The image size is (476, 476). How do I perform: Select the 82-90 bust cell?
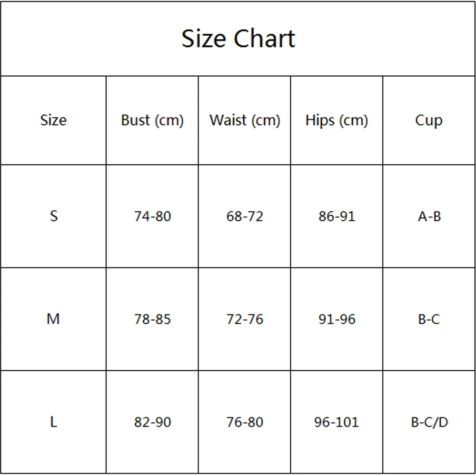tap(152, 422)
